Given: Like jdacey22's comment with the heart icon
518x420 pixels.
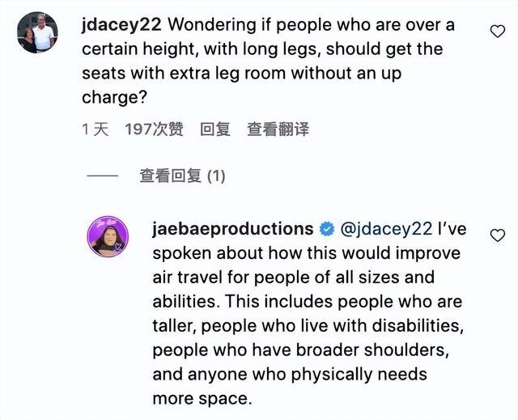Looking at the screenshot, I should coord(499,32).
